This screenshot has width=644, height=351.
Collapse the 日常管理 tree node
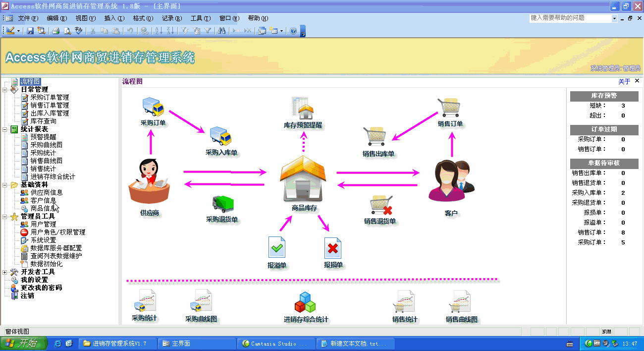point(5,90)
